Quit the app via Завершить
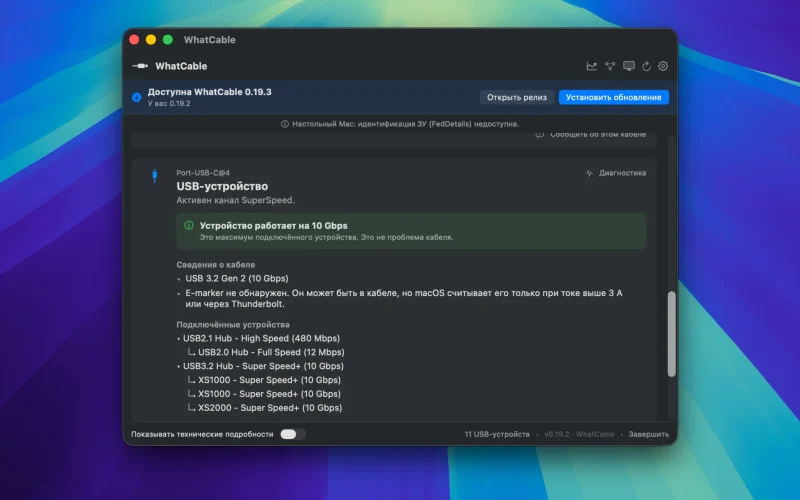This screenshot has height=500, width=800. coord(648,434)
